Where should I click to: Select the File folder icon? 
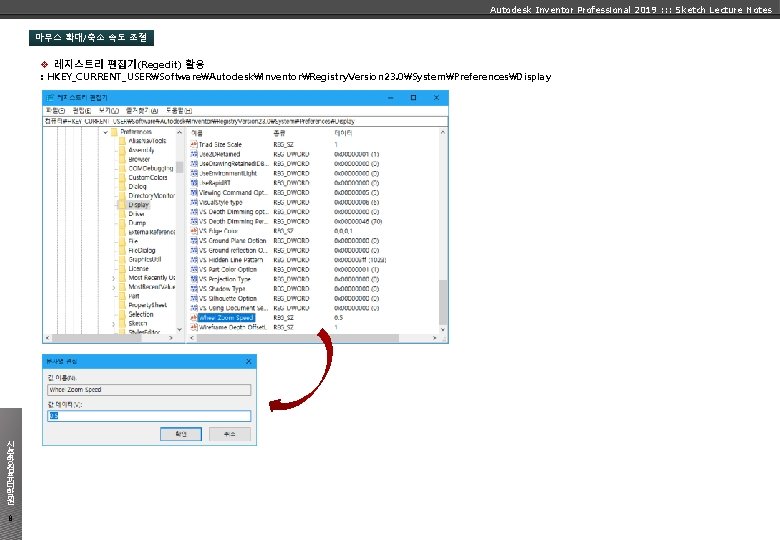coord(122,241)
